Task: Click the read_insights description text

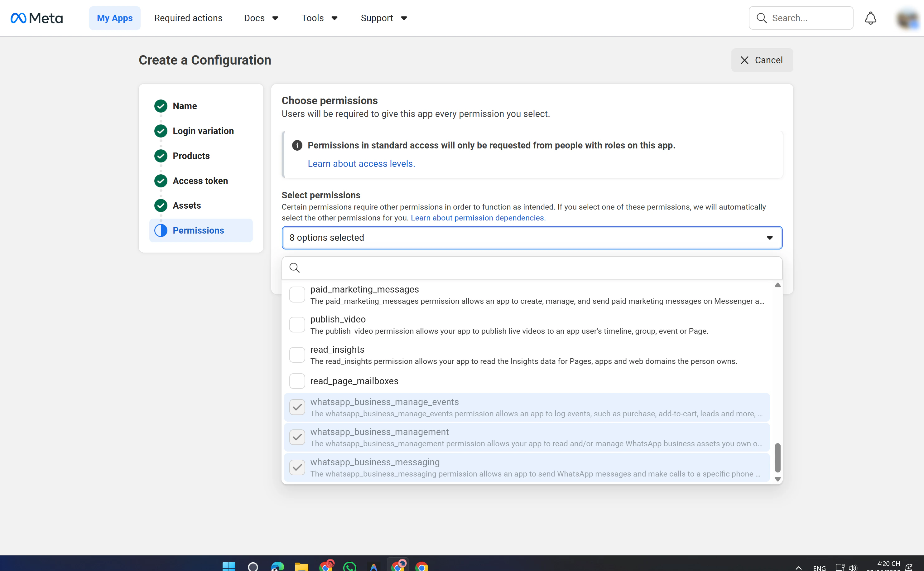Action: [x=523, y=361]
